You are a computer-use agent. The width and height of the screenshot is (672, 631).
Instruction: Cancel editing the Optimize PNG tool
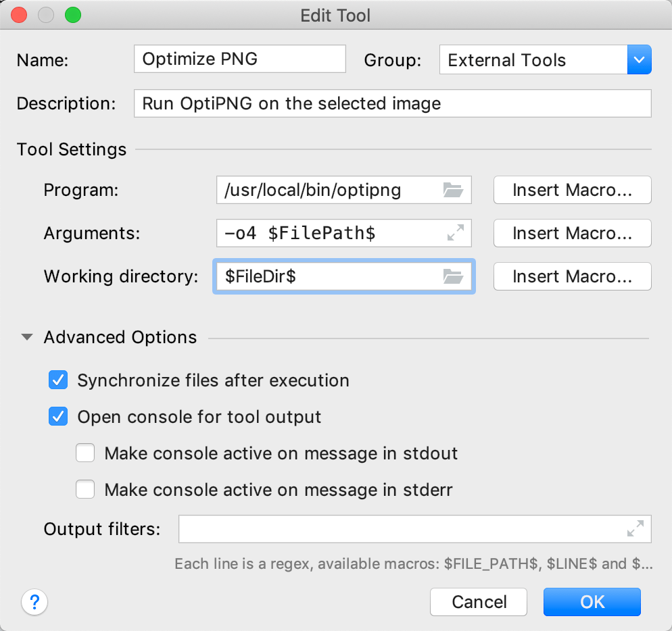pyautogui.click(x=478, y=601)
